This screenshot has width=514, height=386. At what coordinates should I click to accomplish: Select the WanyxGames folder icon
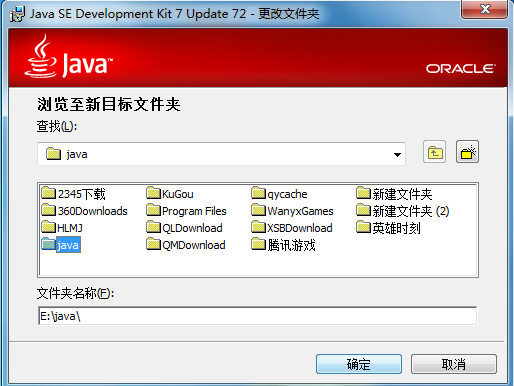(x=259, y=210)
